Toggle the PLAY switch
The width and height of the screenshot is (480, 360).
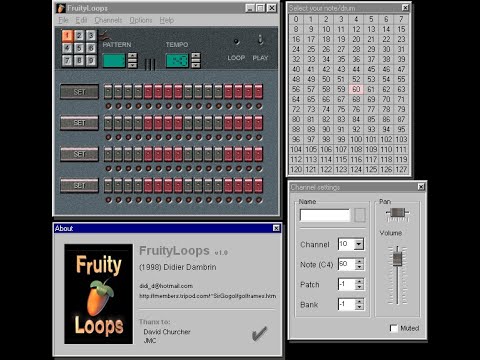coord(260,40)
